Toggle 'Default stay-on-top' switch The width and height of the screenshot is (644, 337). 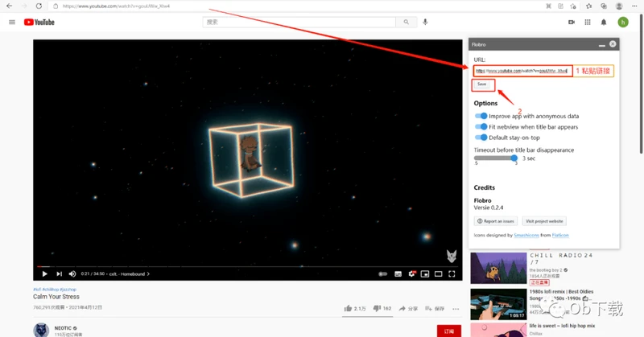click(x=481, y=138)
